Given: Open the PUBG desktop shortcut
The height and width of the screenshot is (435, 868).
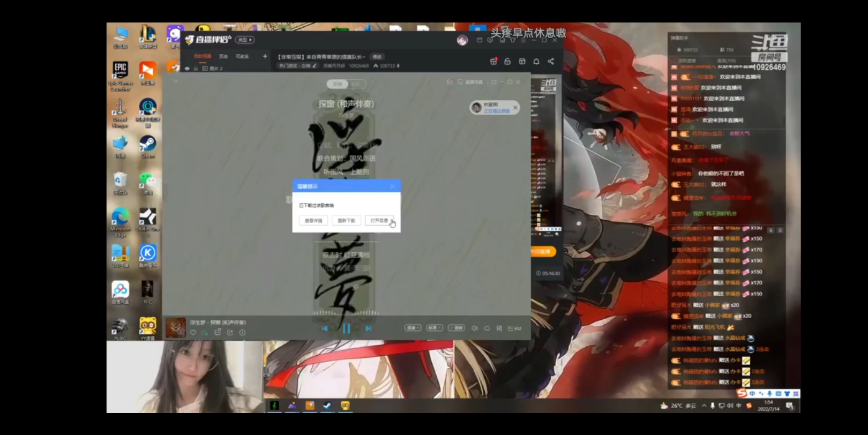Looking at the screenshot, I should click(x=120, y=328).
